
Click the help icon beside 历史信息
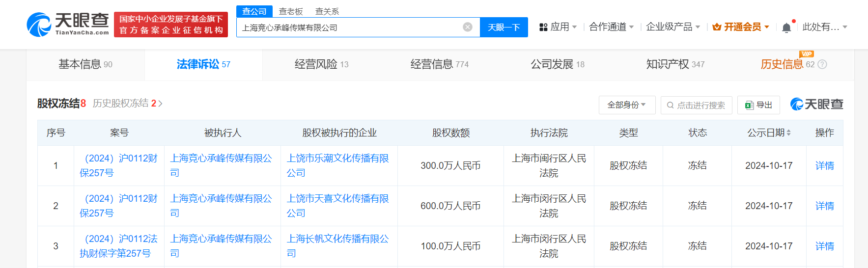pyautogui.click(x=822, y=64)
